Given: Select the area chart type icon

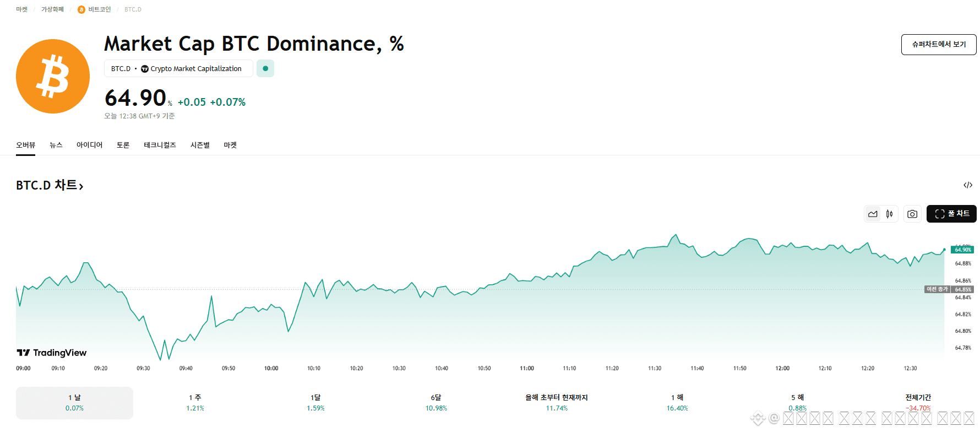Looking at the screenshot, I should click(873, 214).
